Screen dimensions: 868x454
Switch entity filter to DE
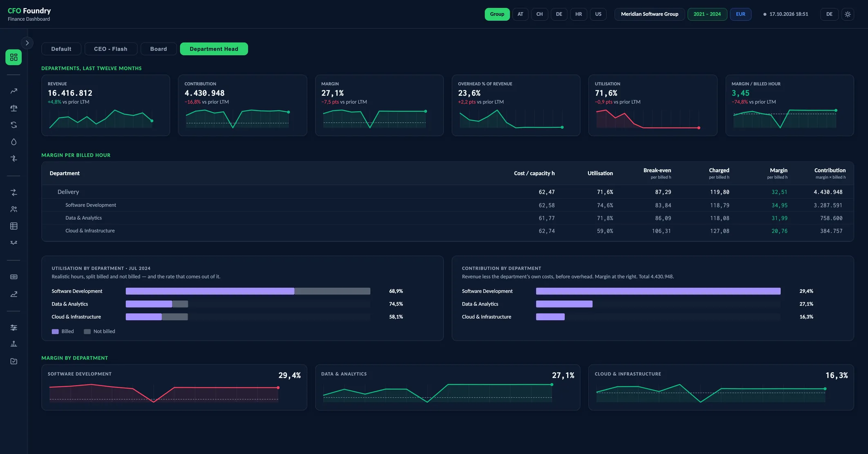[559, 14]
